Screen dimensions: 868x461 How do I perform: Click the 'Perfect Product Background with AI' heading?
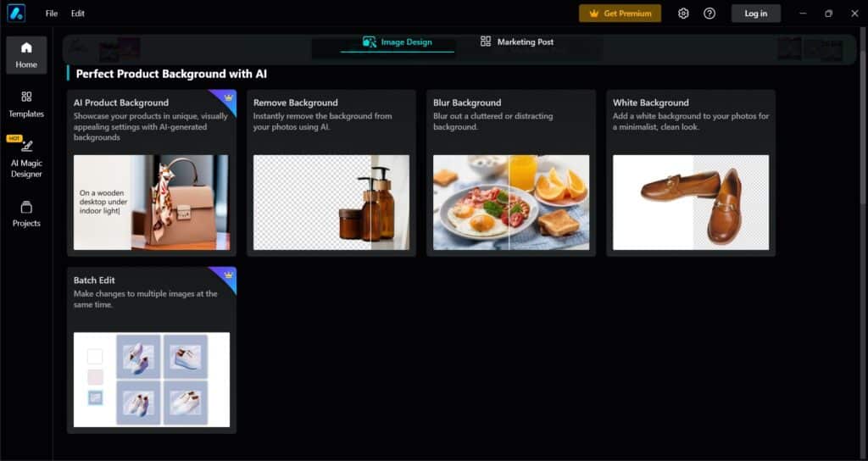pos(171,74)
